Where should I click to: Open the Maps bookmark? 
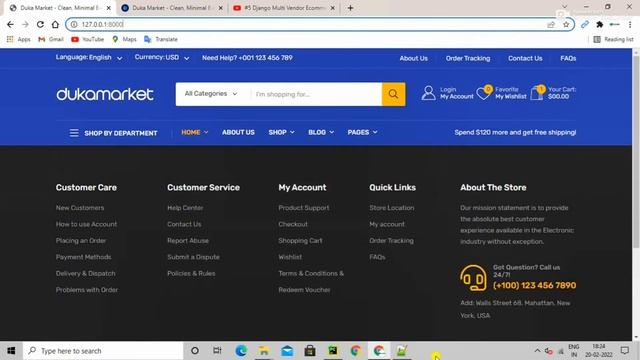click(x=124, y=39)
